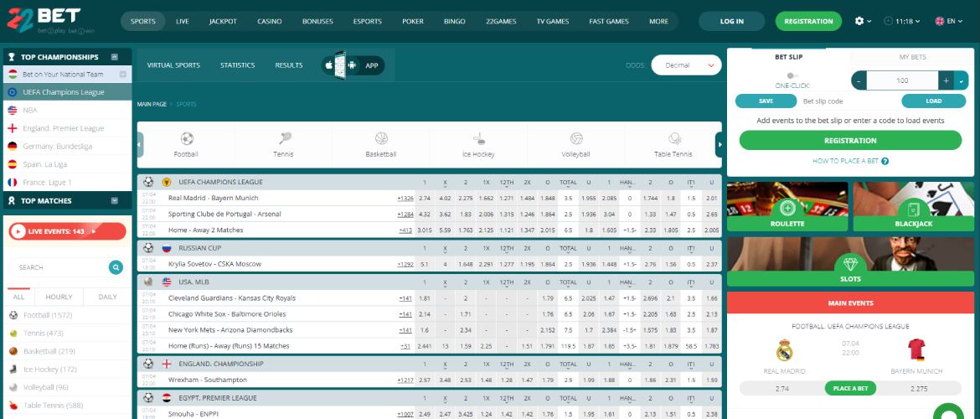Open the 11:18 time zone dropdown
980x419 pixels.
coord(902,21)
